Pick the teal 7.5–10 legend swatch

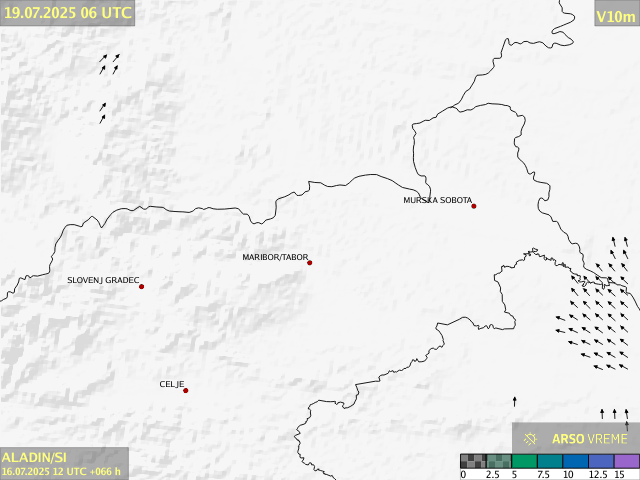coord(550,461)
